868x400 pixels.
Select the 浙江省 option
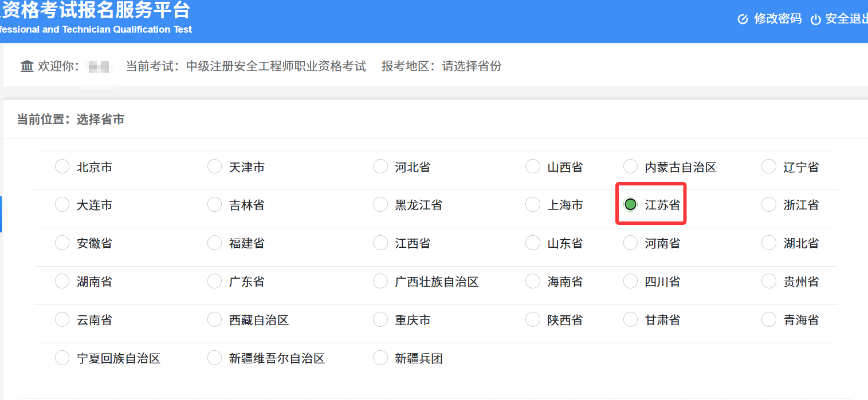coord(768,204)
